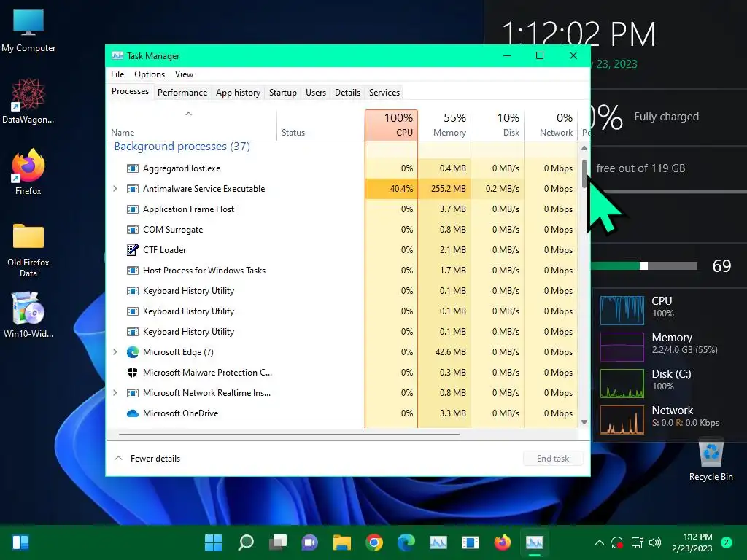Image resolution: width=747 pixels, height=560 pixels.
Task: Switch to the Users tab
Action: point(316,93)
